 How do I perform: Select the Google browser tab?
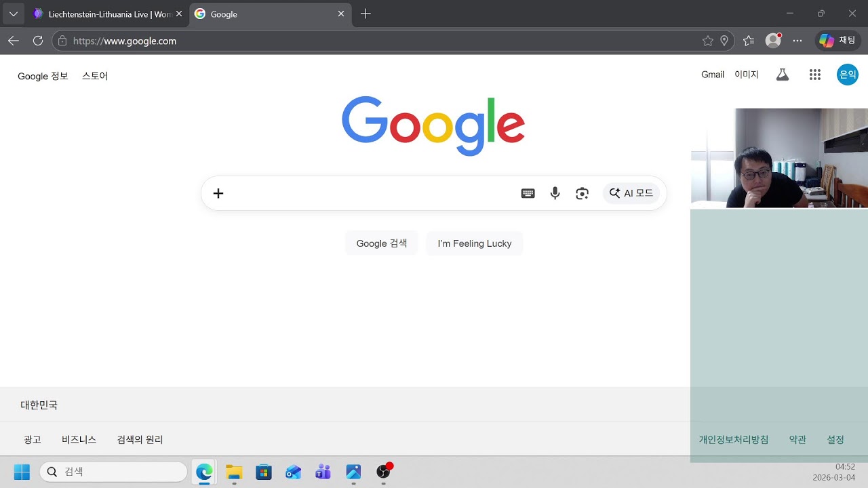[x=271, y=14]
